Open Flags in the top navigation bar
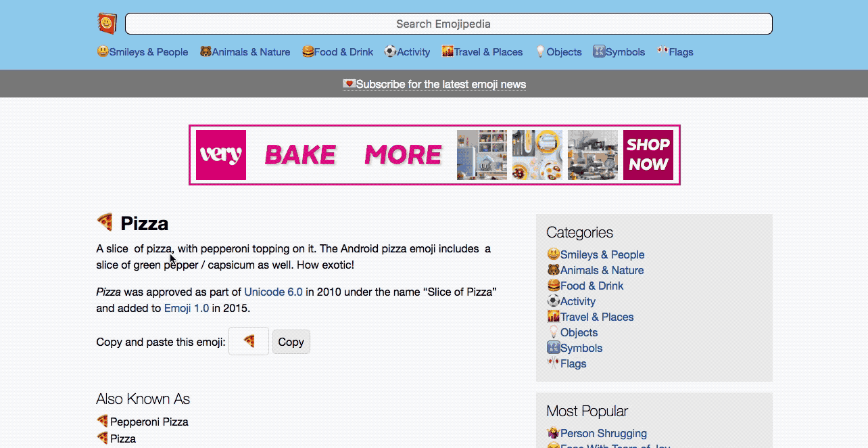The image size is (868, 448). (x=675, y=51)
